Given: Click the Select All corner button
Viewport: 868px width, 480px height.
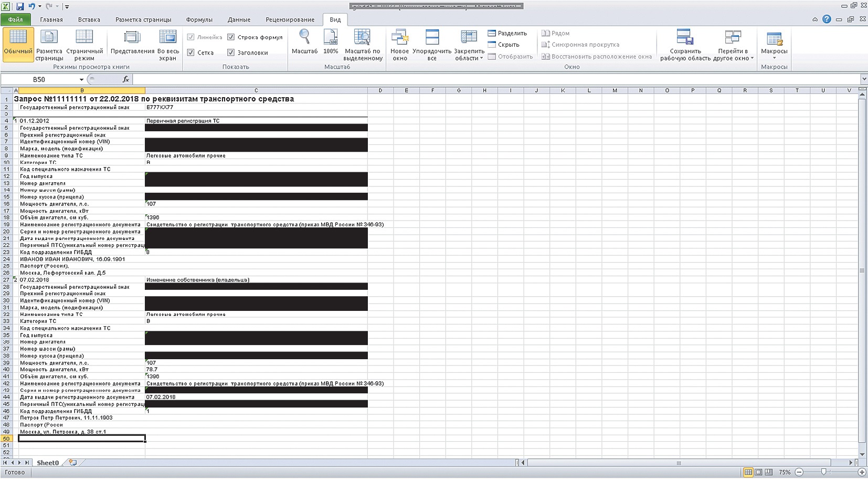Looking at the screenshot, I should (x=6, y=90).
